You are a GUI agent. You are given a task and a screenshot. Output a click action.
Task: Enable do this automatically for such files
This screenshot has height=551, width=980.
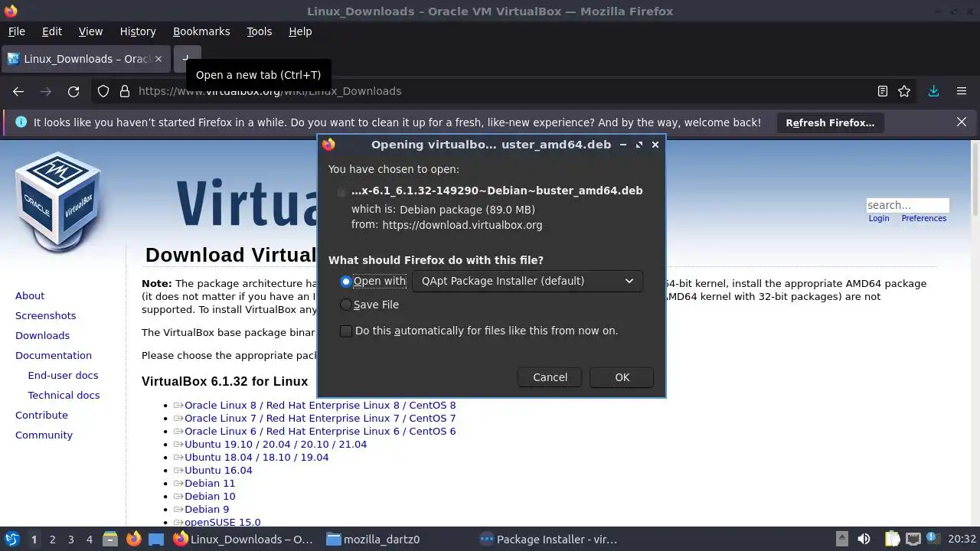[x=346, y=331]
